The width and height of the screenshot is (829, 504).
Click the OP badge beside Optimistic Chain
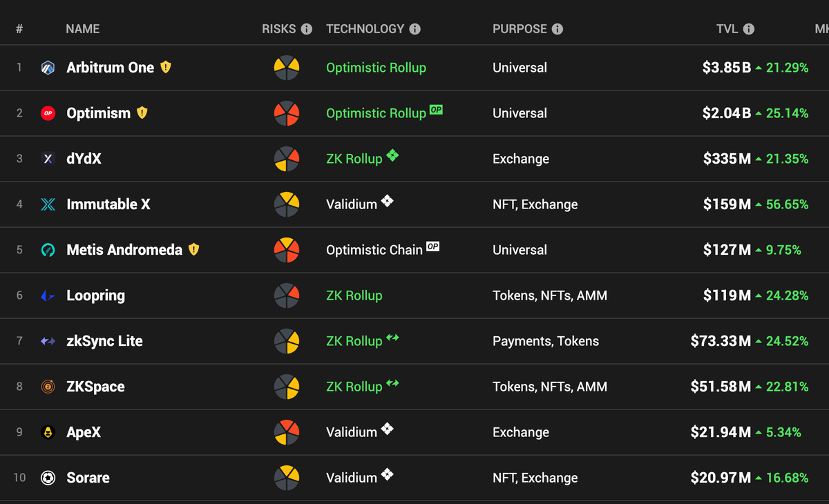[432, 246]
